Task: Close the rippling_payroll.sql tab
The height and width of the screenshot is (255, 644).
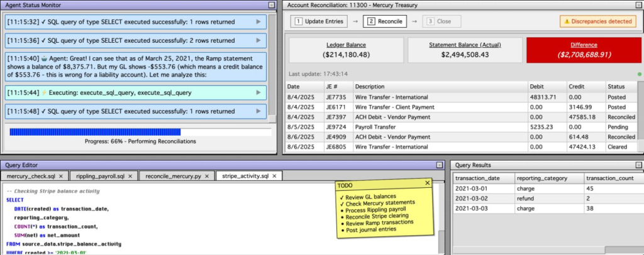Action: point(130,176)
